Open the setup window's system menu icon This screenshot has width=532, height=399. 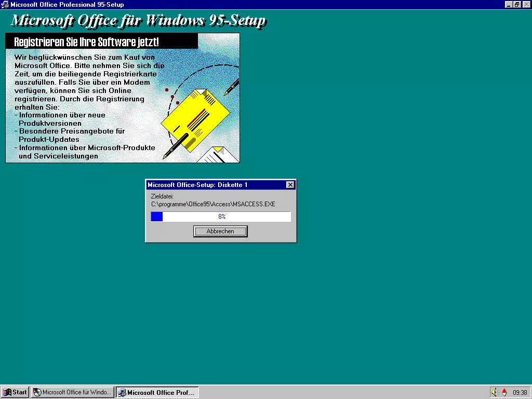[x=5, y=4]
